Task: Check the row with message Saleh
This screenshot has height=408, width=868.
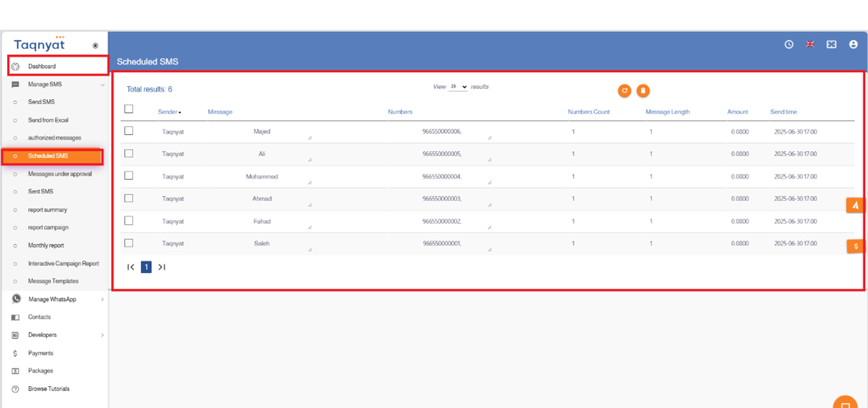Action: tap(129, 243)
